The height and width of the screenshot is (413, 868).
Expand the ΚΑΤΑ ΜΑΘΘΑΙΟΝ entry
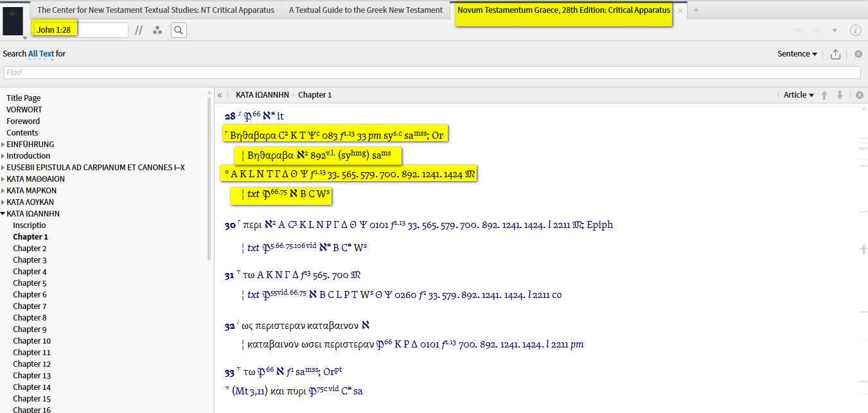[x=3, y=179]
